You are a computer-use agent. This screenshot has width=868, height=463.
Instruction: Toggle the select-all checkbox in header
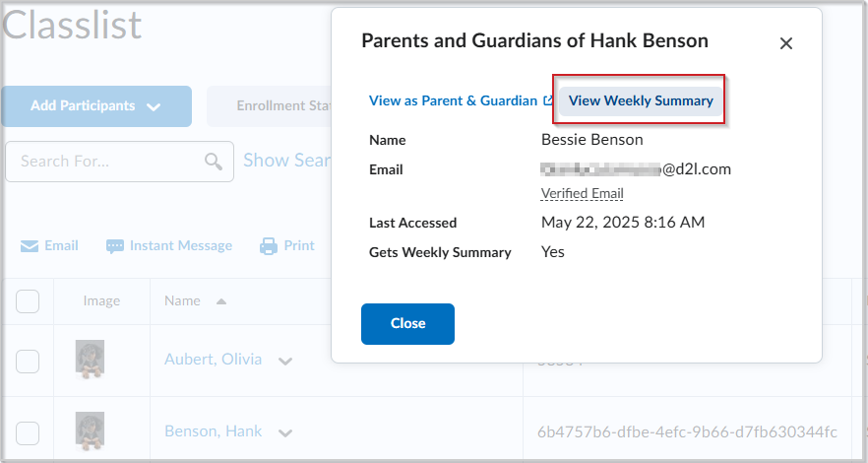pyautogui.click(x=28, y=301)
